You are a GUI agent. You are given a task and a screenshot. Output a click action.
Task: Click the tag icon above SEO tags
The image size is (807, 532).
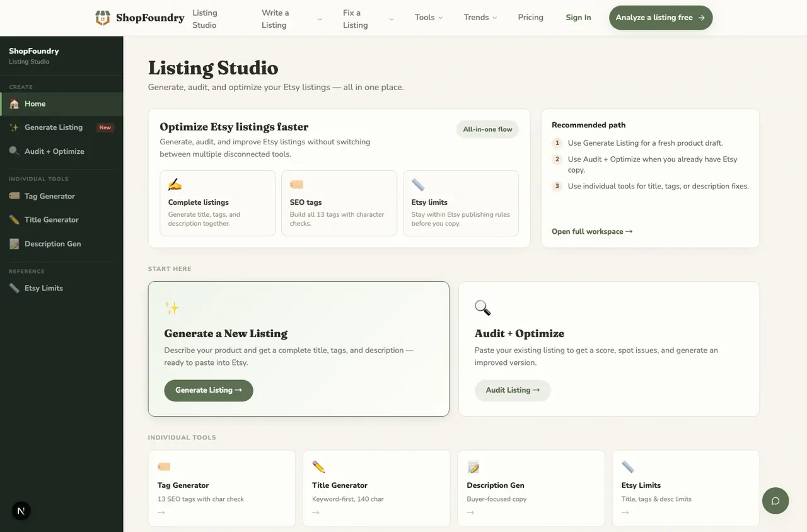(x=296, y=185)
